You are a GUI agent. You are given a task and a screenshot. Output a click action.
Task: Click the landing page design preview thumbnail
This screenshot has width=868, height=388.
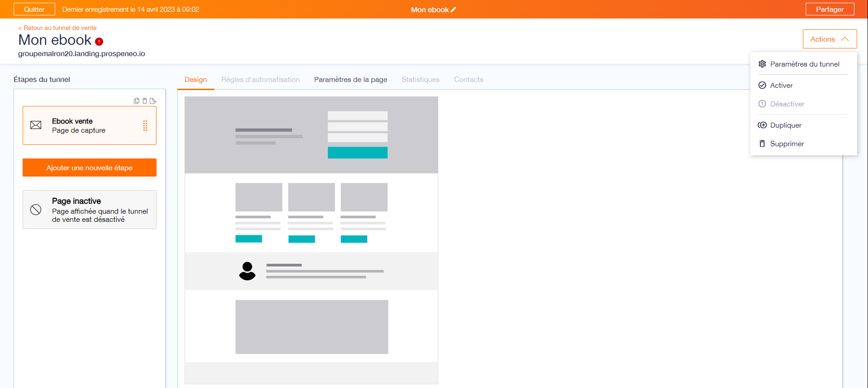click(311, 240)
